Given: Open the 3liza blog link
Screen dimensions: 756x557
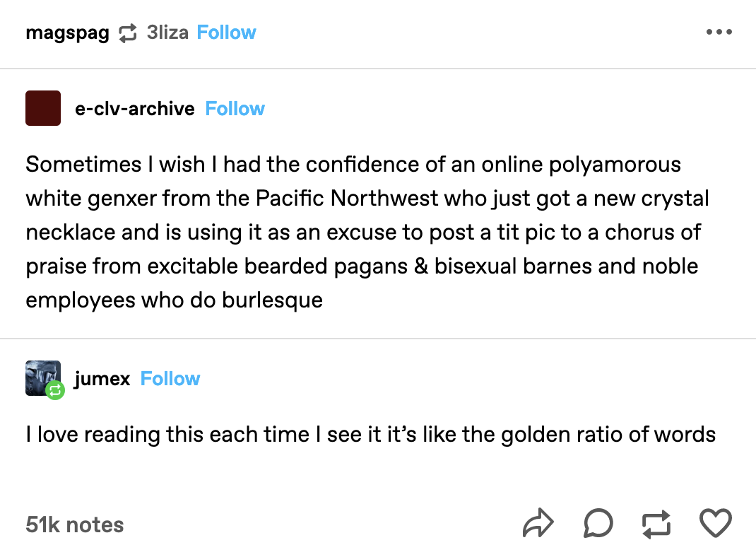Looking at the screenshot, I should tap(167, 33).
